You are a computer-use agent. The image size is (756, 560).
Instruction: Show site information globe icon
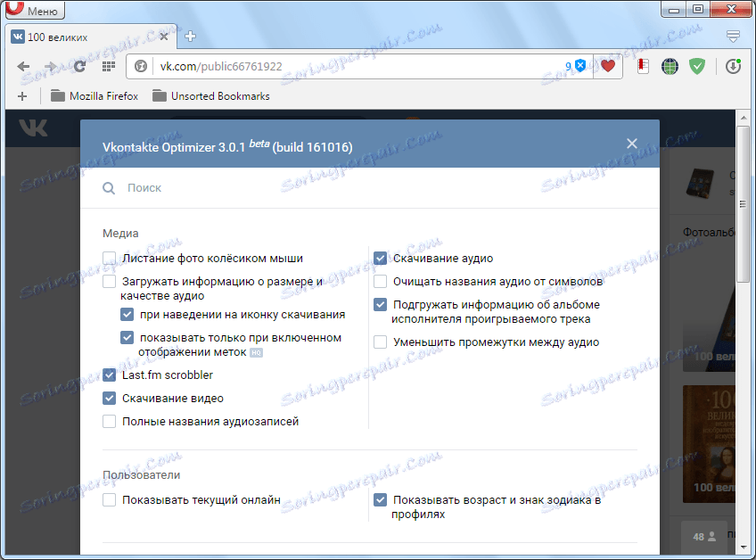click(x=140, y=66)
